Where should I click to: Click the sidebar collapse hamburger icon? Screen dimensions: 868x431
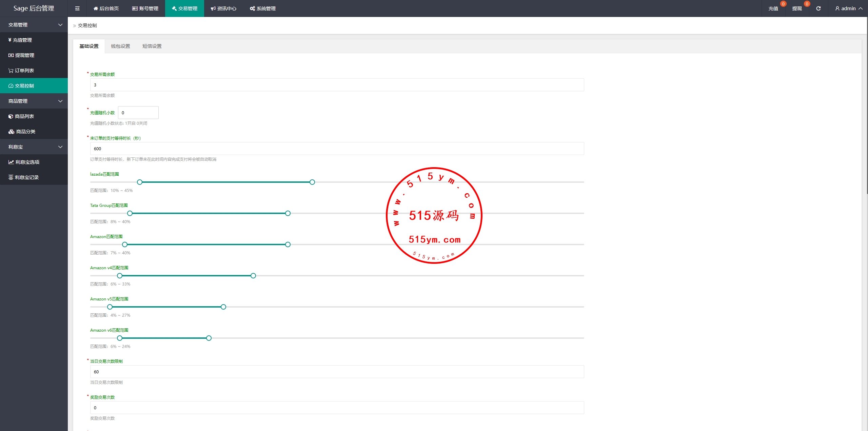(77, 8)
